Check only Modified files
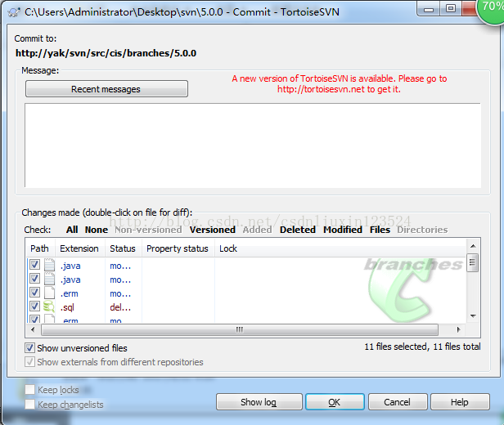This screenshot has height=425, width=504. [343, 230]
